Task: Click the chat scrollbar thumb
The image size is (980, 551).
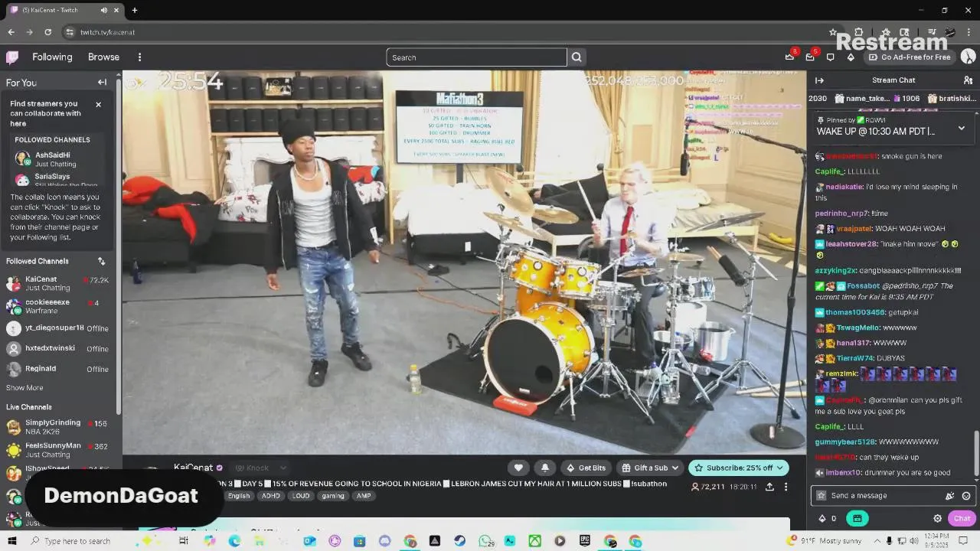Action: click(x=975, y=453)
